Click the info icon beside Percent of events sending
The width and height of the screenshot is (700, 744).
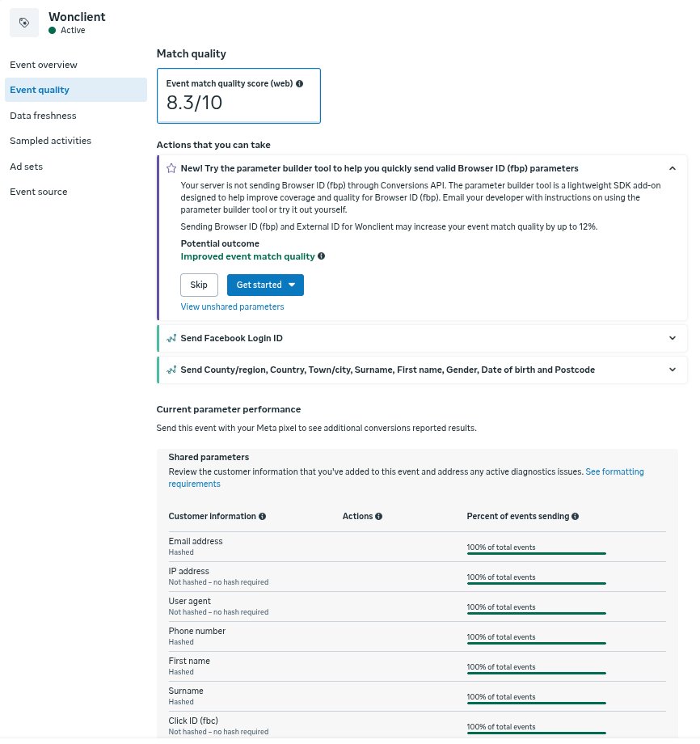(x=575, y=516)
